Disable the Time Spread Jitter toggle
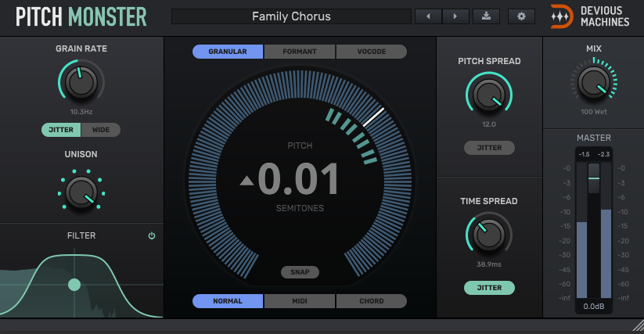 pyautogui.click(x=489, y=288)
